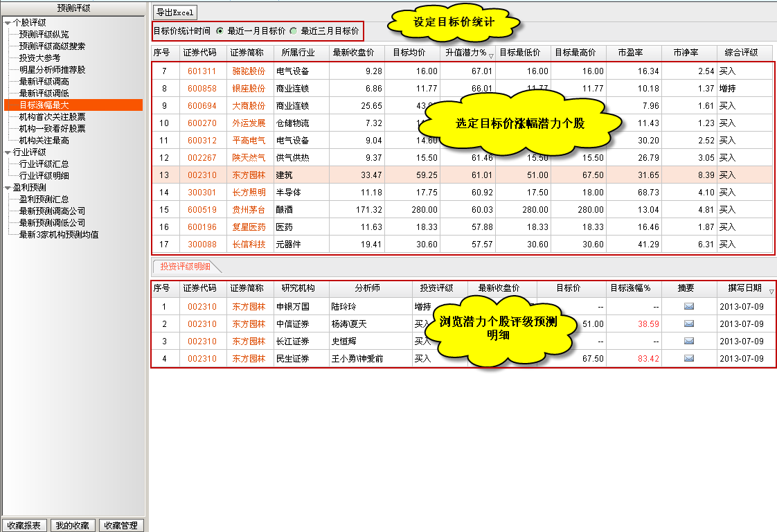Open the summary envelope for 长江证券 report
Viewport: 777px width, 532px height.
[688, 341]
